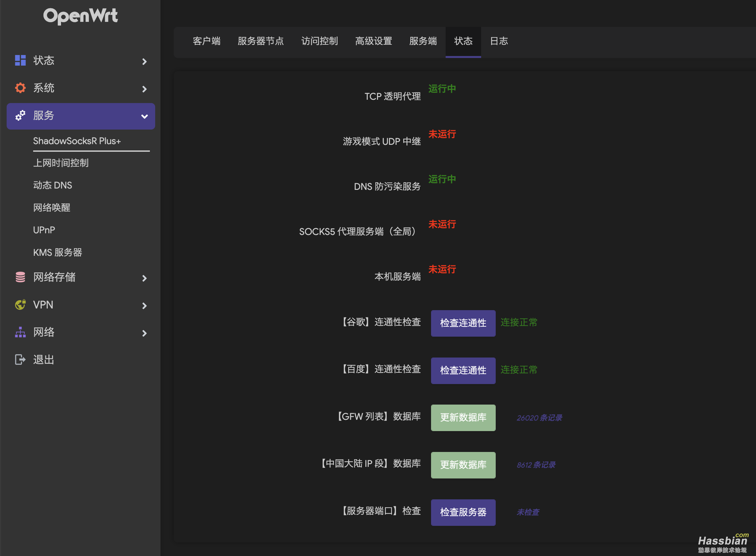756x556 pixels.
Task: Click Google 连接正常 result text
Action: pos(519,322)
